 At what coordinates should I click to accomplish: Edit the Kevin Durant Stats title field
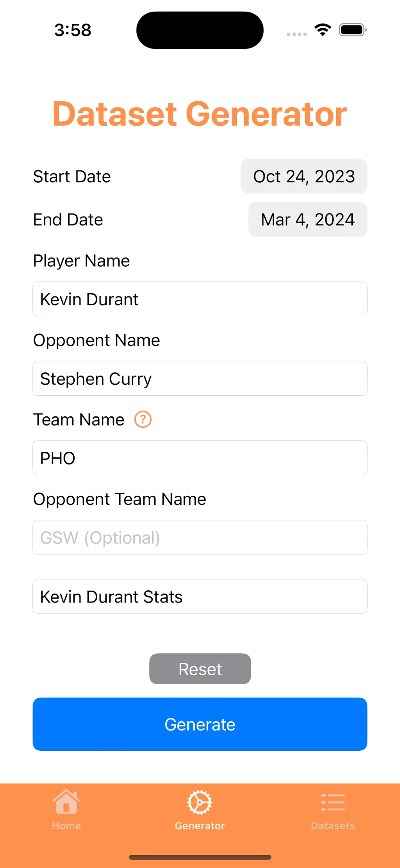200,597
